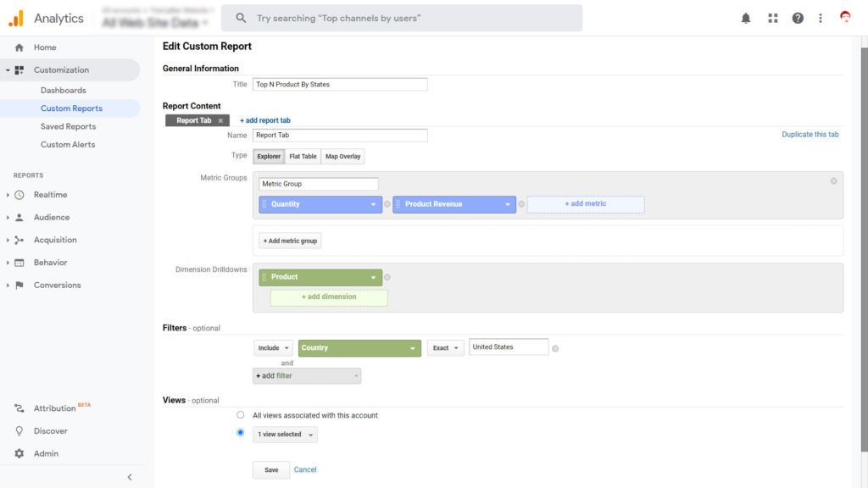
Task: Open notifications bell icon
Action: click(x=746, y=19)
